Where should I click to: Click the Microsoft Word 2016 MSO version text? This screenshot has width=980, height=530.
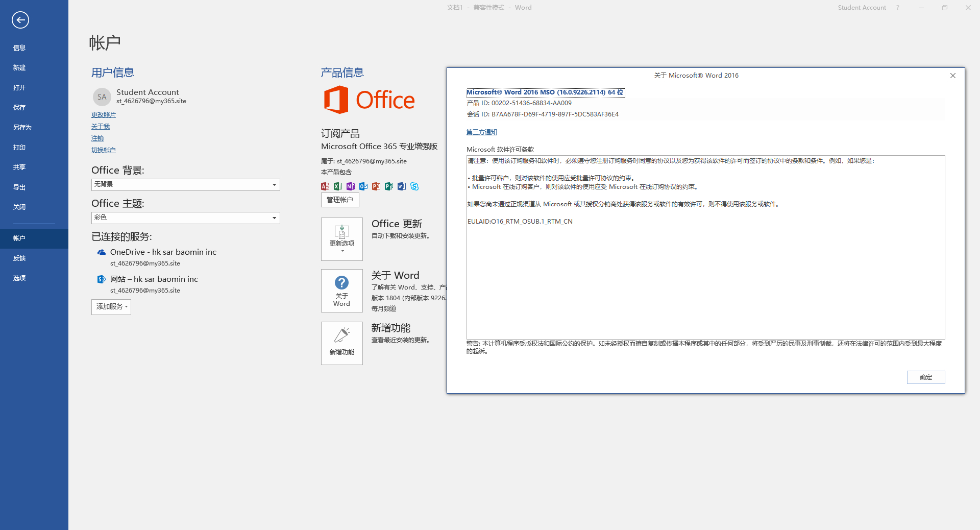tap(545, 92)
